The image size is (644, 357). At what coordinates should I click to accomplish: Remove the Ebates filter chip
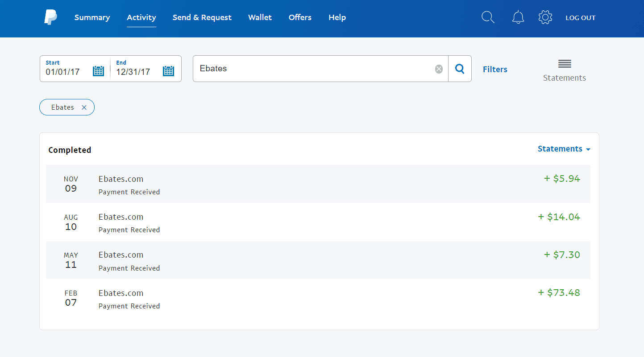(x=84, y=107)
